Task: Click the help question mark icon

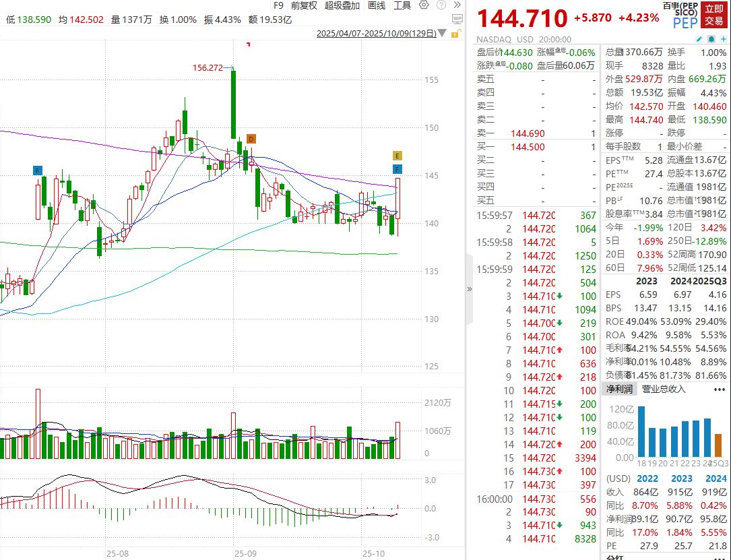Action: click(441, 5)
